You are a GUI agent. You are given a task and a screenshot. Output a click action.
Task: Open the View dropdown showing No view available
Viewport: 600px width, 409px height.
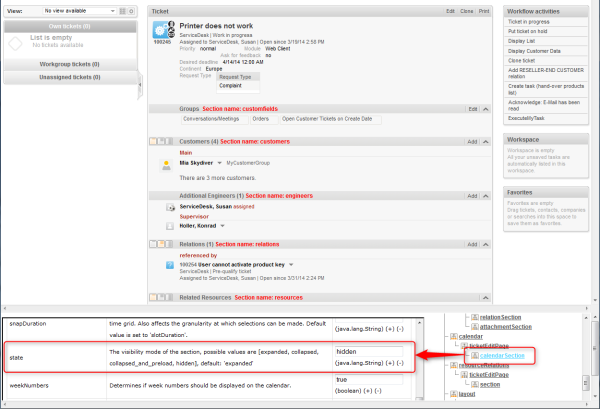click(79, 11)
